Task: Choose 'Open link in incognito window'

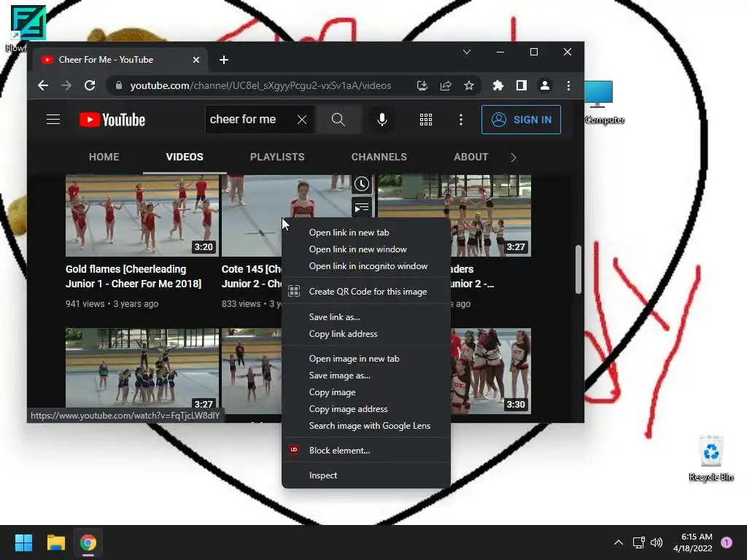Action: [x=366, y=266]
